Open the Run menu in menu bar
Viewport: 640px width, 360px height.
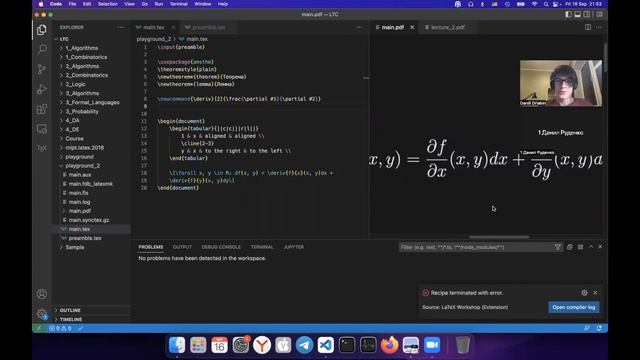coord(159,4)
